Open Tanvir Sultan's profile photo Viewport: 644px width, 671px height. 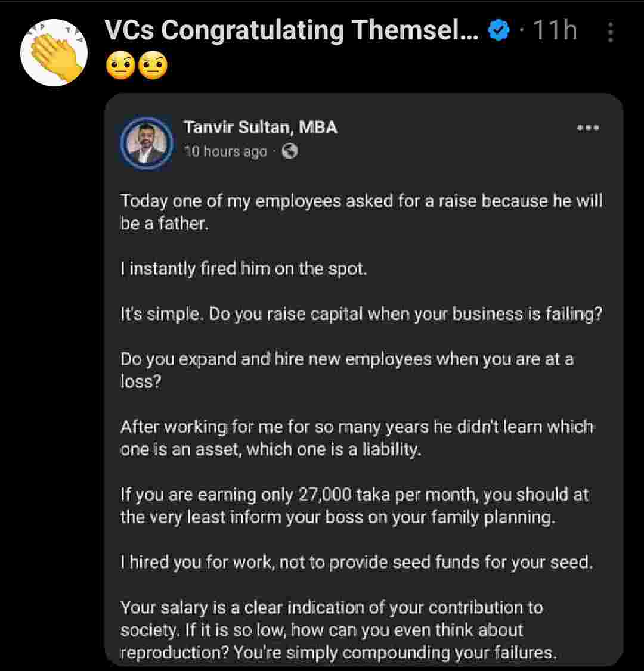click(147, 143)
